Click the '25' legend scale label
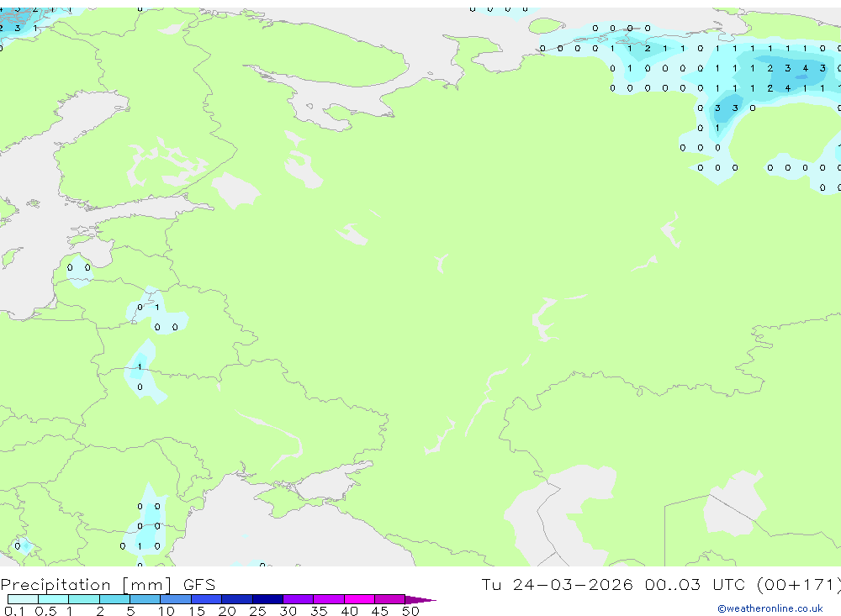The height and width of the screenshot is (616, 841). pyautogui.click(x=257, y=611)
